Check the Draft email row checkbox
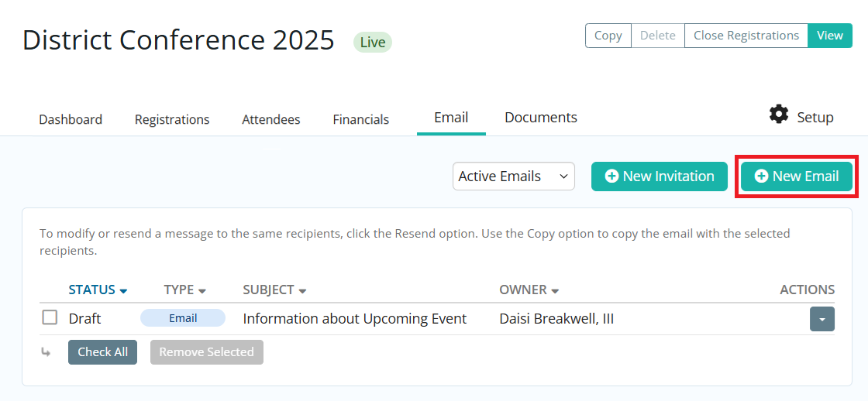Image resolution: width=868 pixels, height=401 pixels. tap(50, 317)
